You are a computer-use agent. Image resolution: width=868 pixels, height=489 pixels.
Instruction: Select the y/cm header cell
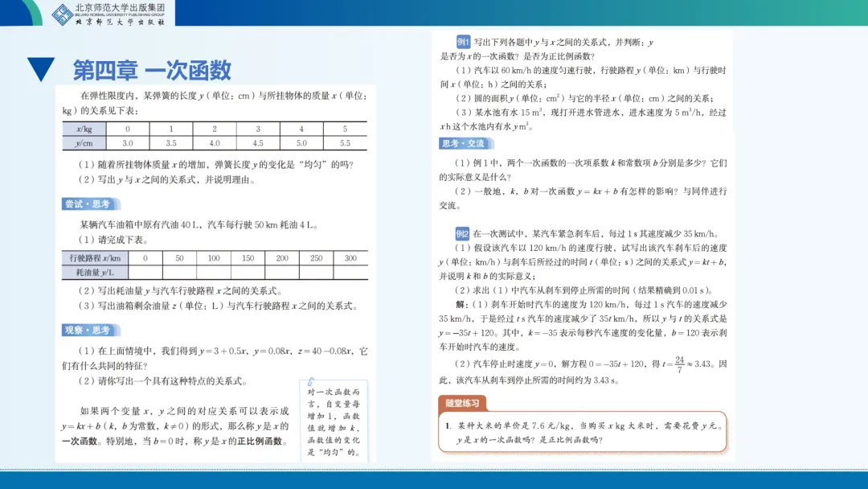pyautogui.click(x=84, y=143)
